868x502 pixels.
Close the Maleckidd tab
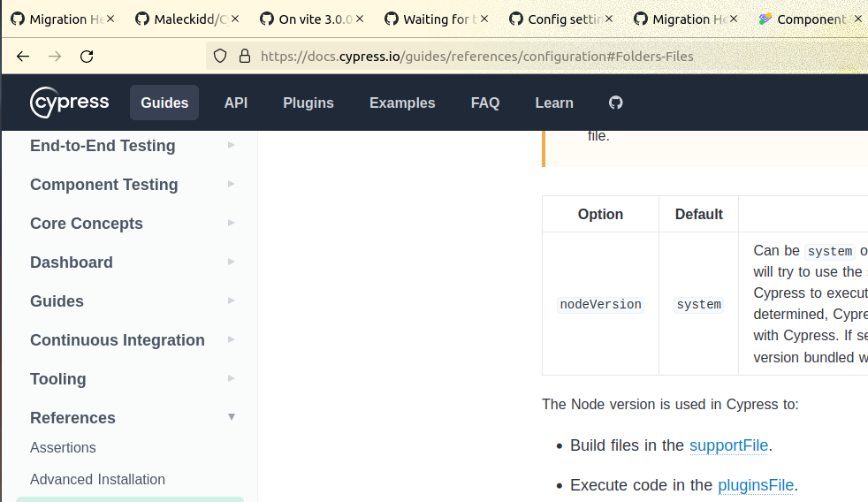click(235, 19)
